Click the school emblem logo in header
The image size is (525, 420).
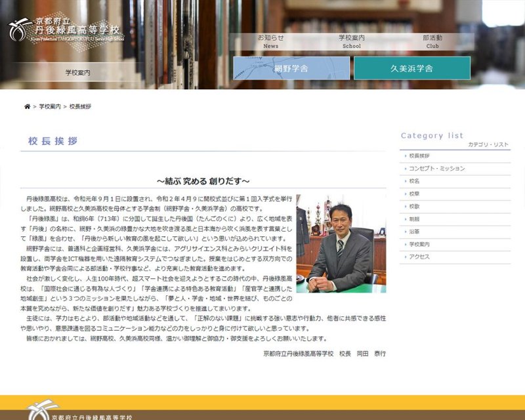point(21,30)
